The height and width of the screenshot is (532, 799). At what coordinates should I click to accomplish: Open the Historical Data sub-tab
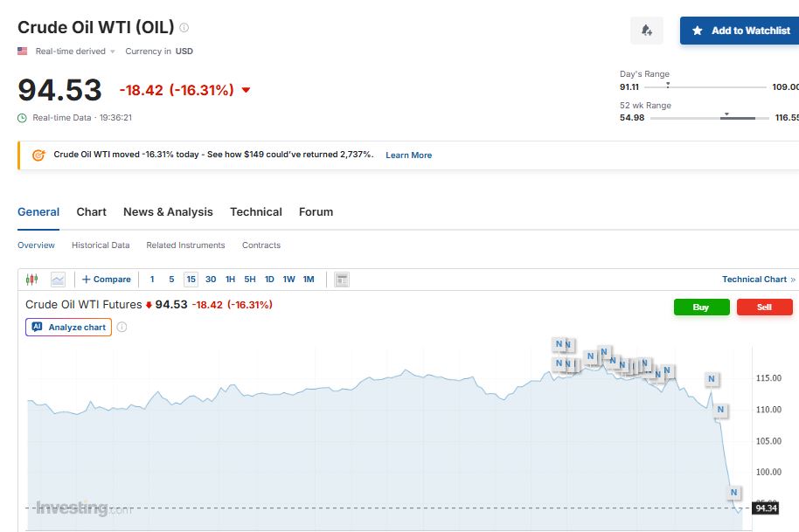[101, 245]
